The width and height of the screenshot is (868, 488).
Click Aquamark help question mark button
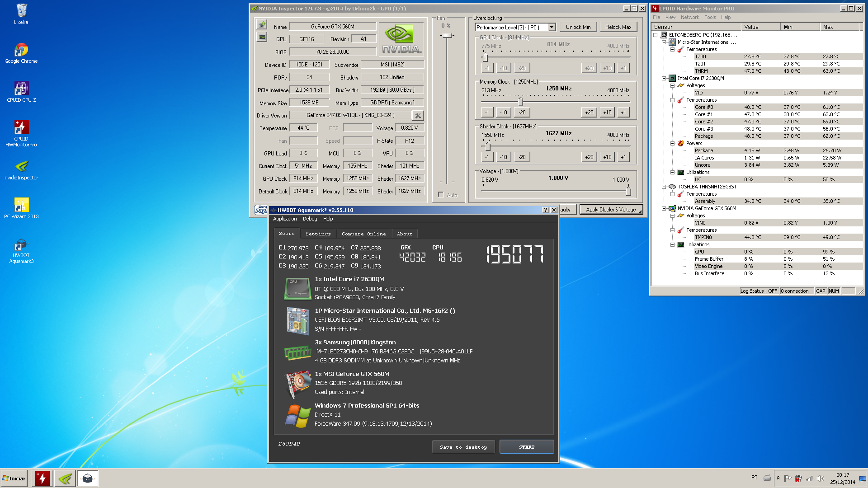tap(545, 210)
